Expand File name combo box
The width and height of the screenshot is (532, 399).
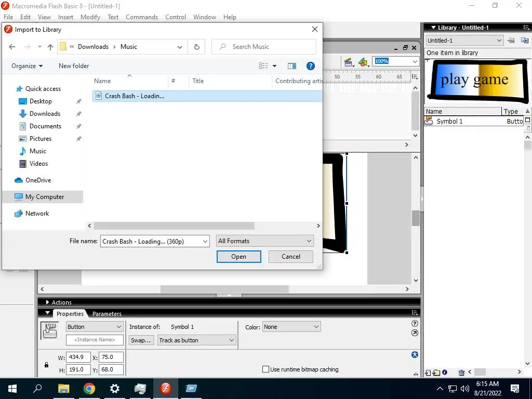pos(205,241)
